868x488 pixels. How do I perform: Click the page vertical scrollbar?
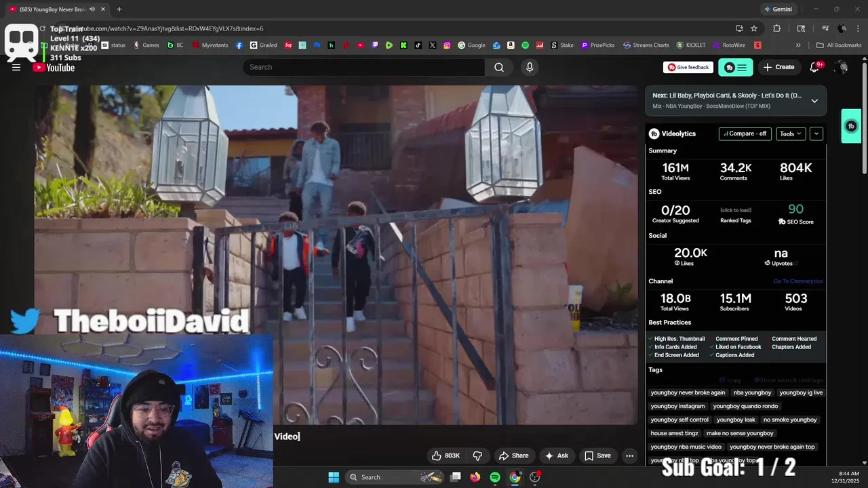point(864,119)
